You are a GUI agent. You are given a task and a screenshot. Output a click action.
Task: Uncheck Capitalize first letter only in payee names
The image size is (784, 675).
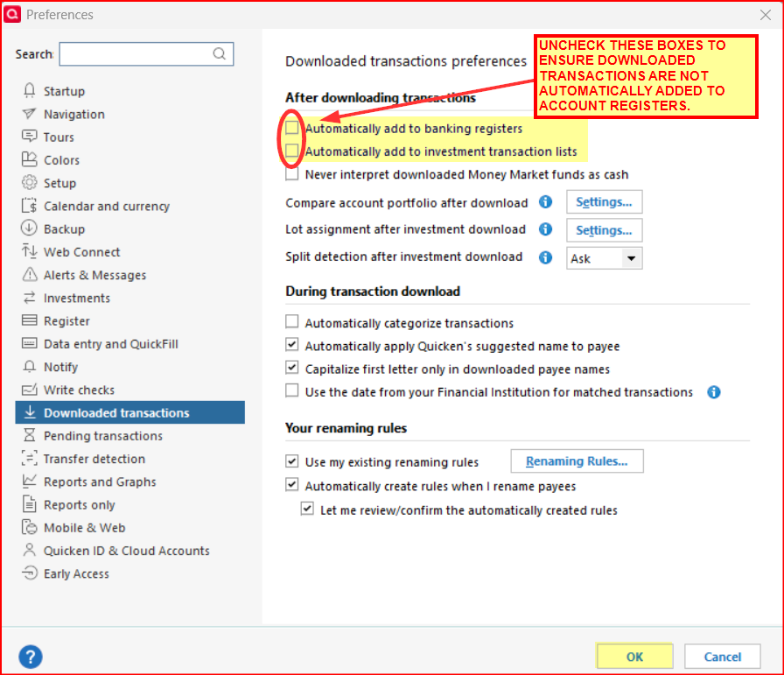(292, 368)
